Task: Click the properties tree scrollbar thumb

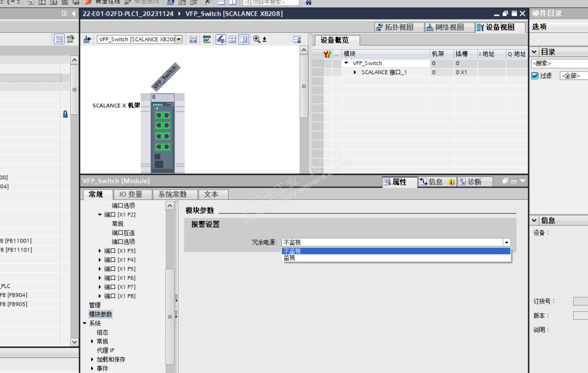Action: [x=170, y=316]
